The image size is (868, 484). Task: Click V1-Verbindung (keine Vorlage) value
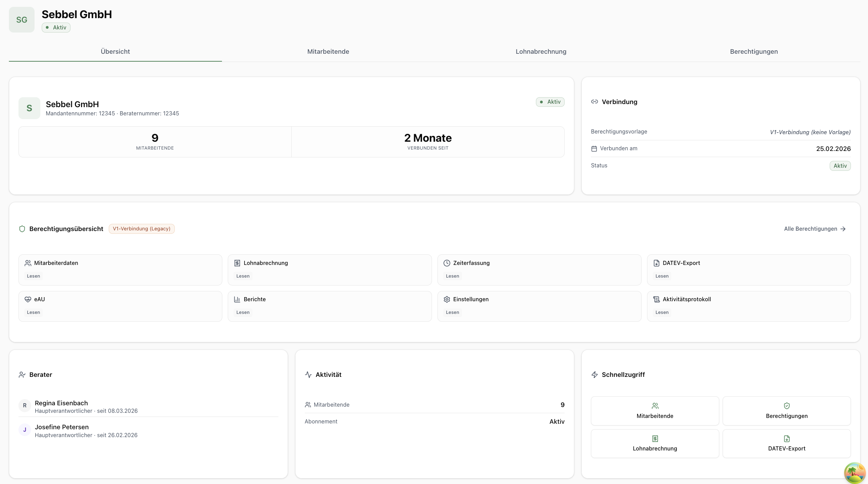click(x=810, y=132)
